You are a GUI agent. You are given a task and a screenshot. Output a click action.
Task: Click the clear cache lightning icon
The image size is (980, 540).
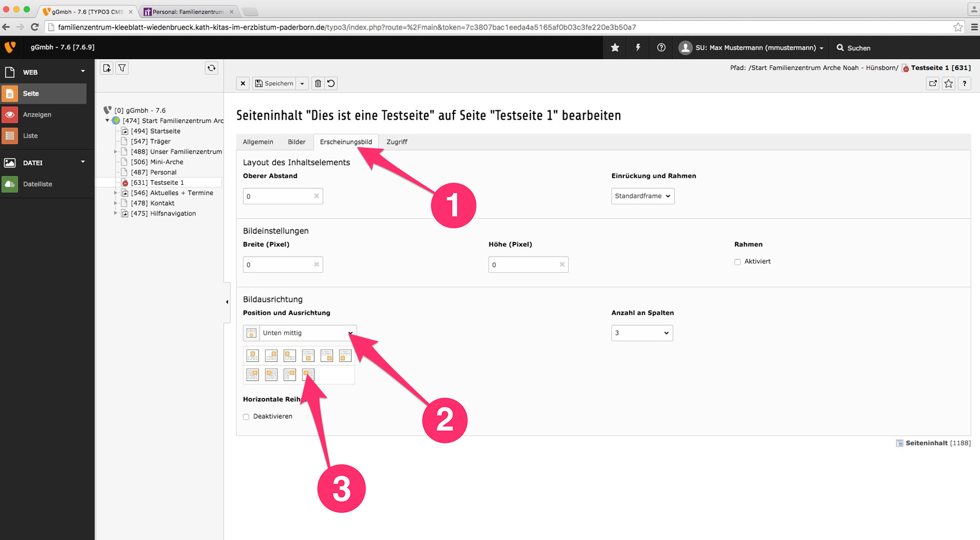click(638, 48)
